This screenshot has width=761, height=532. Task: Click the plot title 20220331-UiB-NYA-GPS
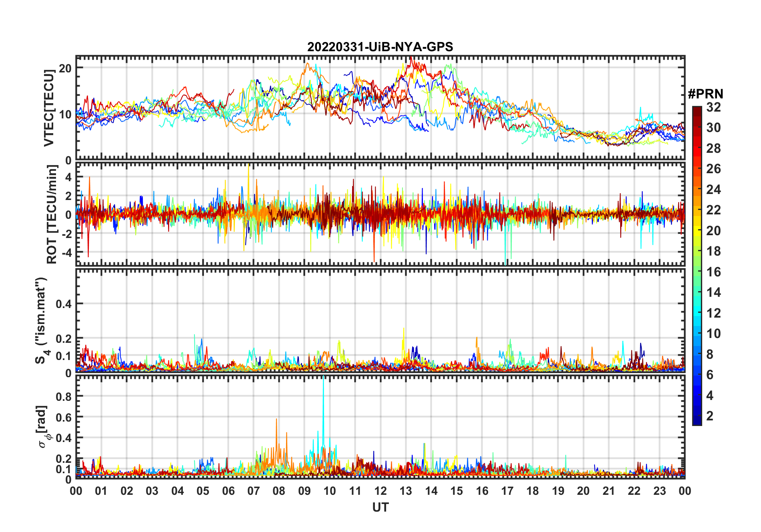pos(380,47)
